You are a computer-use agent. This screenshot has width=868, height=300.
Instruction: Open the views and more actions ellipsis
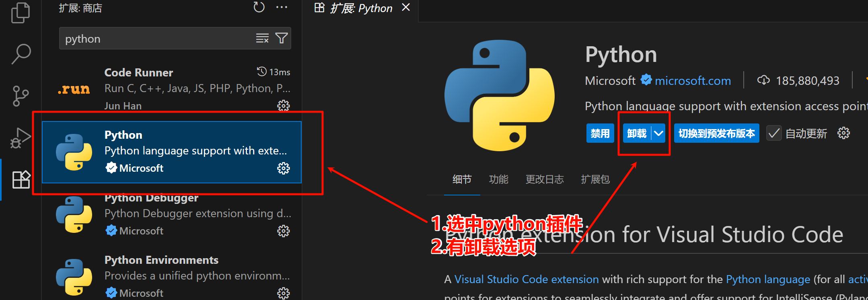coord(282,7)
